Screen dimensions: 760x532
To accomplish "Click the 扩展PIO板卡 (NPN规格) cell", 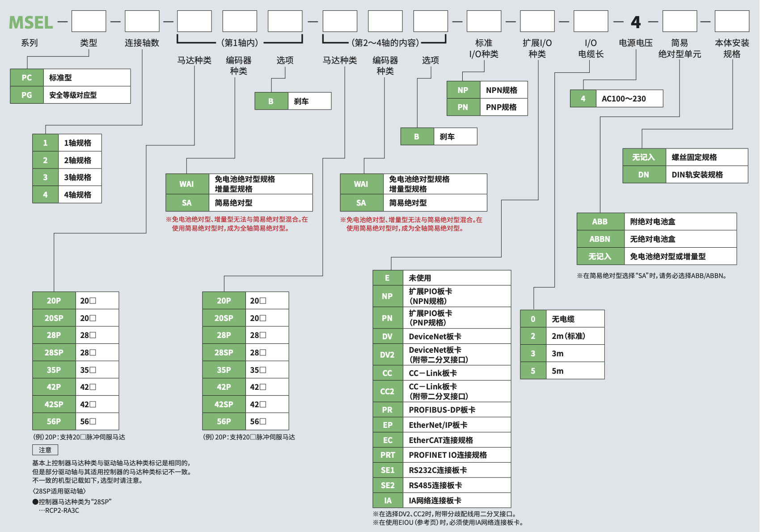I will point(457,296).
